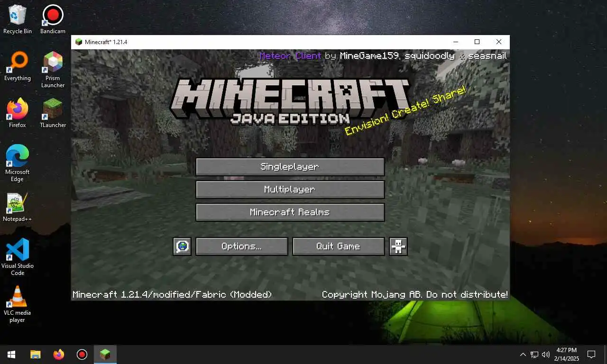Select the Visual Studio Code desktop icon
This screenshot has width=607, height=364.
[x=18, y=257]
